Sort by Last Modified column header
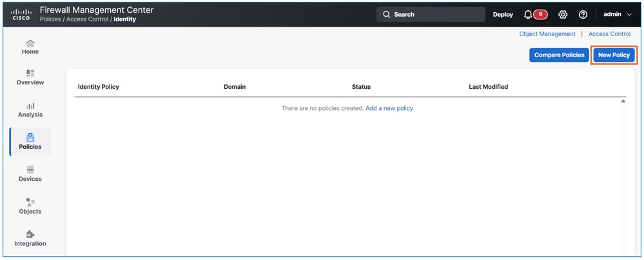This screenshot has width=644, height=260. coord(489,87)
